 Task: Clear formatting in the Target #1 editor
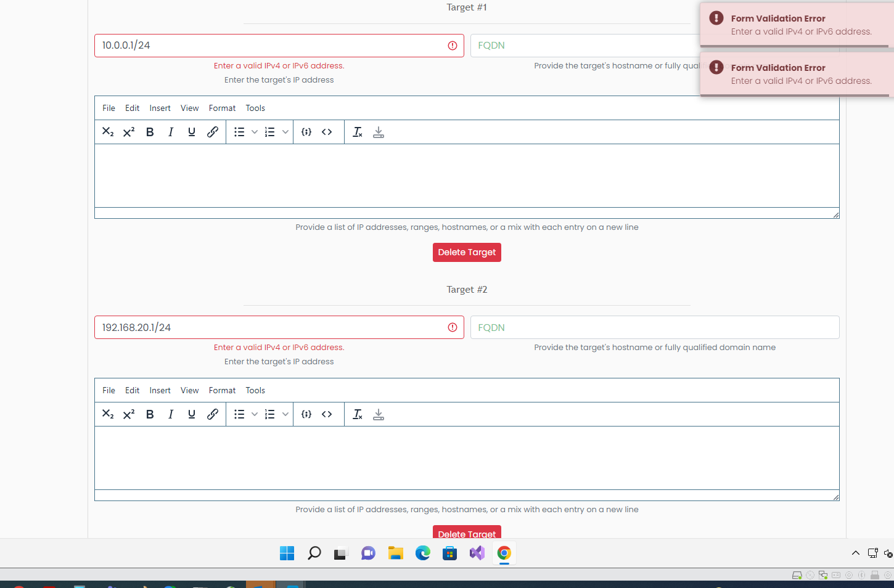tap(358, 131)
